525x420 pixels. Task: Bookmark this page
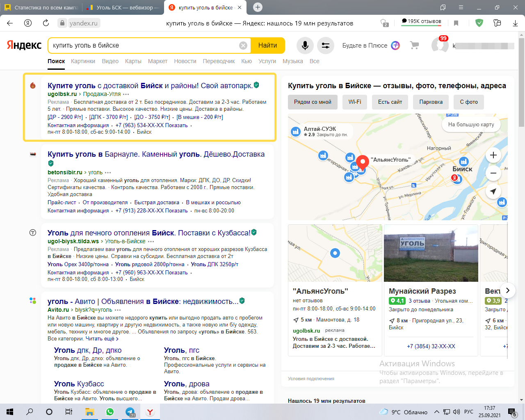pyautogui.click(x=456, y=23)
